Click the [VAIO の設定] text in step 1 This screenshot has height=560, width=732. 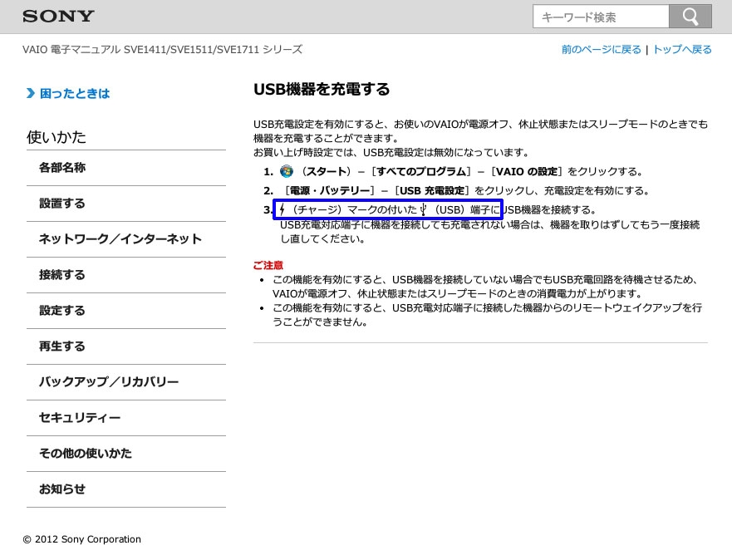click(x=527, y=172)
